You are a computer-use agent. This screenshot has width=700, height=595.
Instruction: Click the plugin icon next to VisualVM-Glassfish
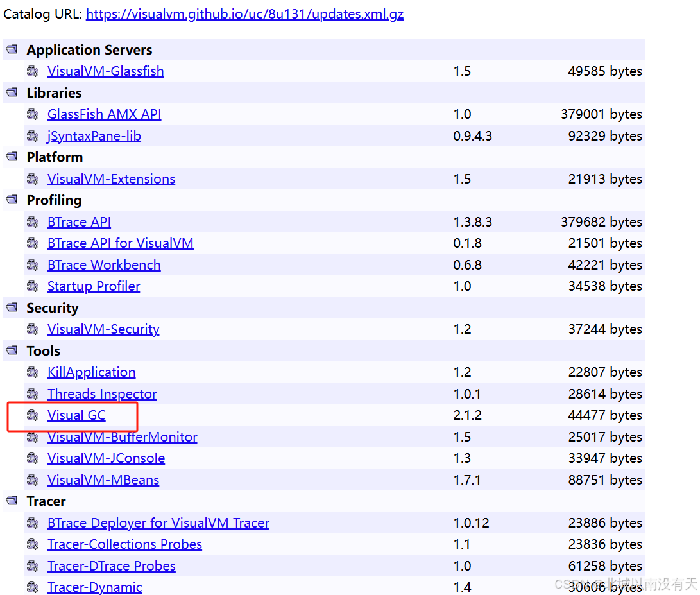point(33,71)
